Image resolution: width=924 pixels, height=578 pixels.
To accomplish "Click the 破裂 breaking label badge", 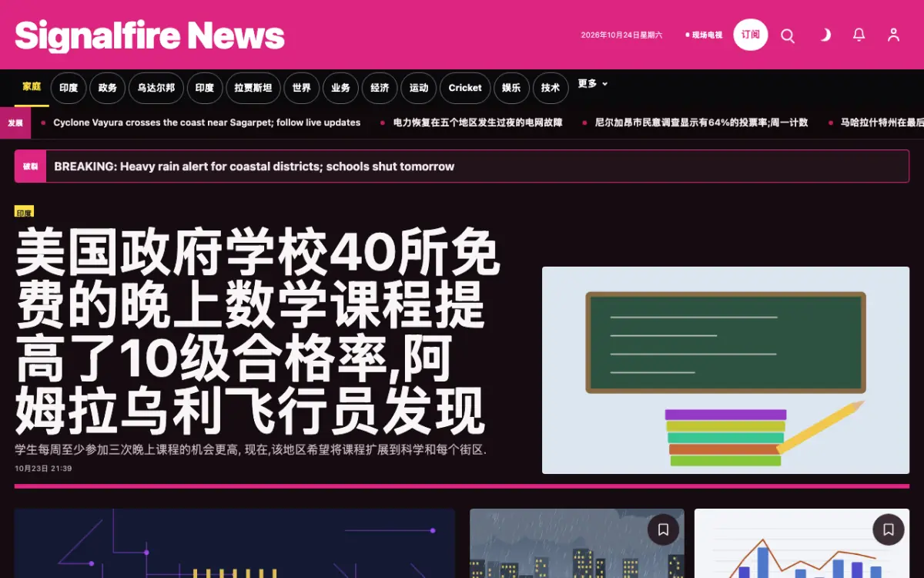I will (x=30, y=166).
